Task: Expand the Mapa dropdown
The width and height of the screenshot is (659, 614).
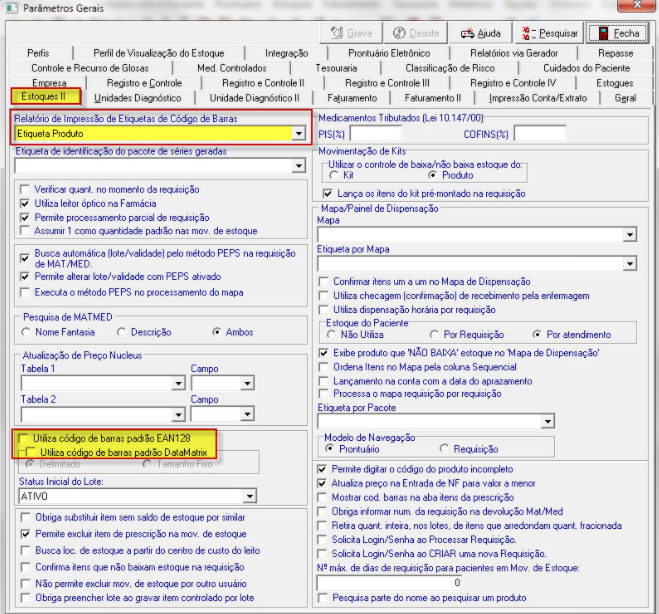Action: 630,235
